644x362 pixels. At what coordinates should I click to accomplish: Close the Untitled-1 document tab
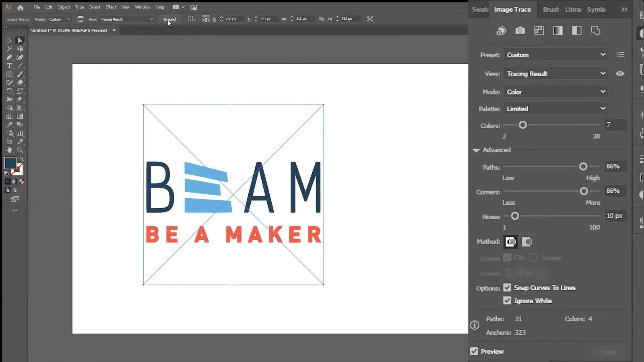(114, 30)
